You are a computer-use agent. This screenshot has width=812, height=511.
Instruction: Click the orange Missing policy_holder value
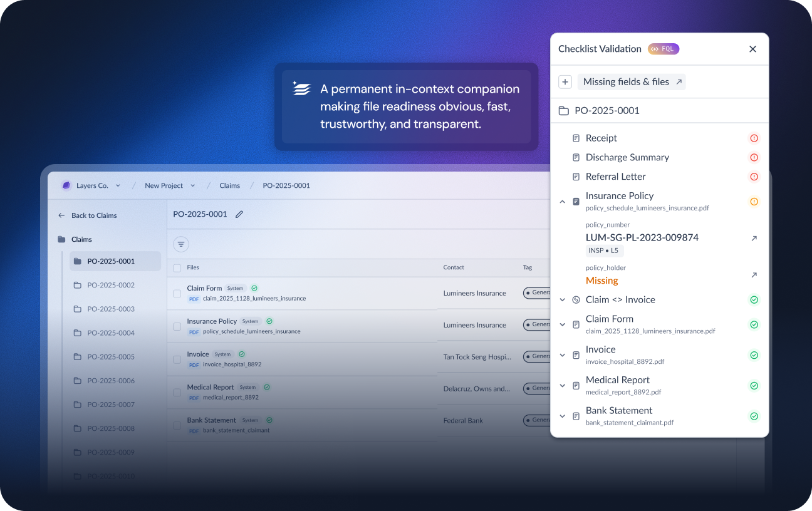point(602,281)
